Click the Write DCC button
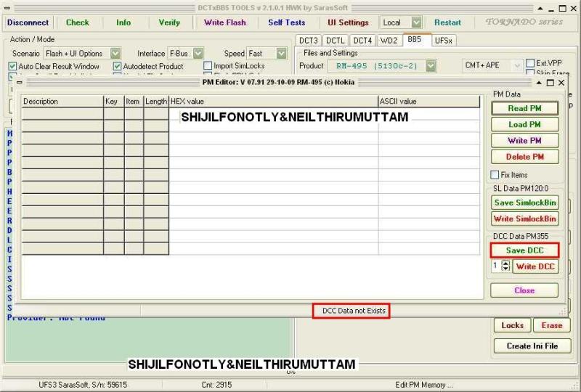The height and width of the screenshot is (392, 581). (535, 266)
